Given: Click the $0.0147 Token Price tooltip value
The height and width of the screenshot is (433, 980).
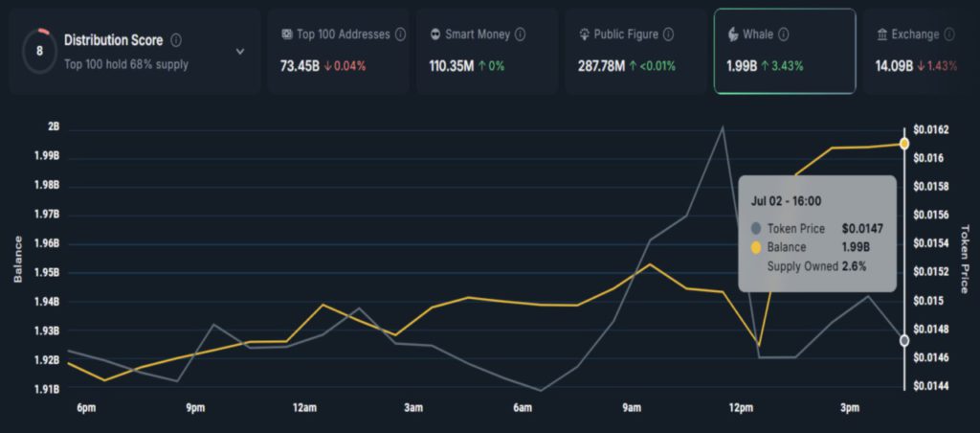Looking at the screenshot, I should coord(862,229).
